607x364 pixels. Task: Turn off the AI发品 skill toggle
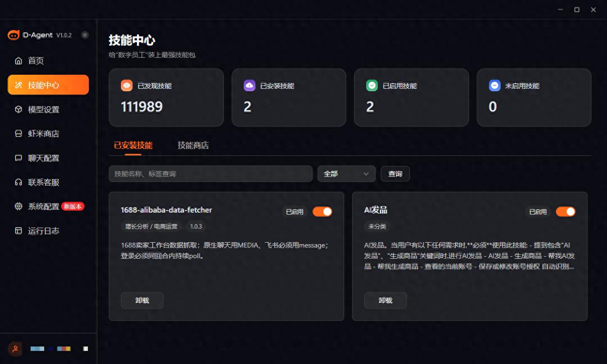point(566,212)
